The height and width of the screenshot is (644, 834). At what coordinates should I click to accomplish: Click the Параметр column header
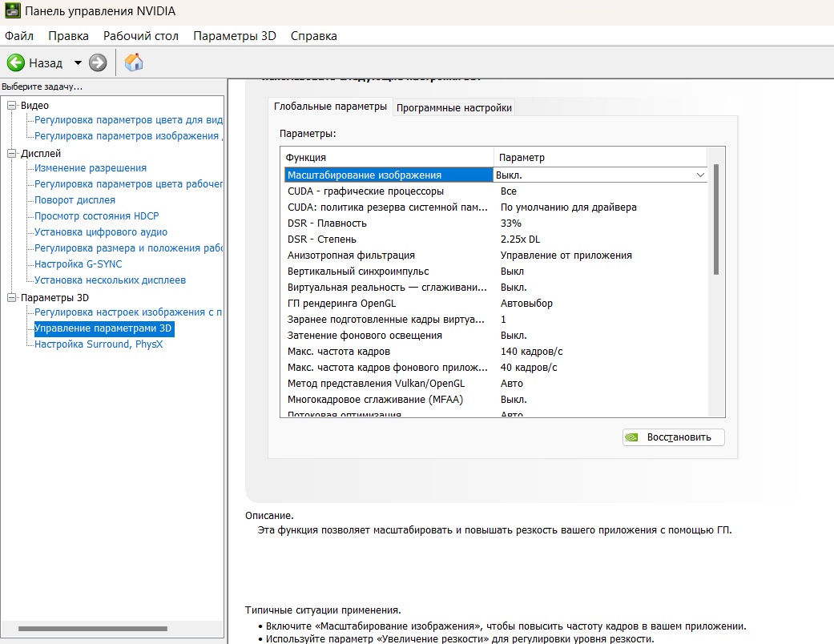pyautogui.click(x=601, y=158)
